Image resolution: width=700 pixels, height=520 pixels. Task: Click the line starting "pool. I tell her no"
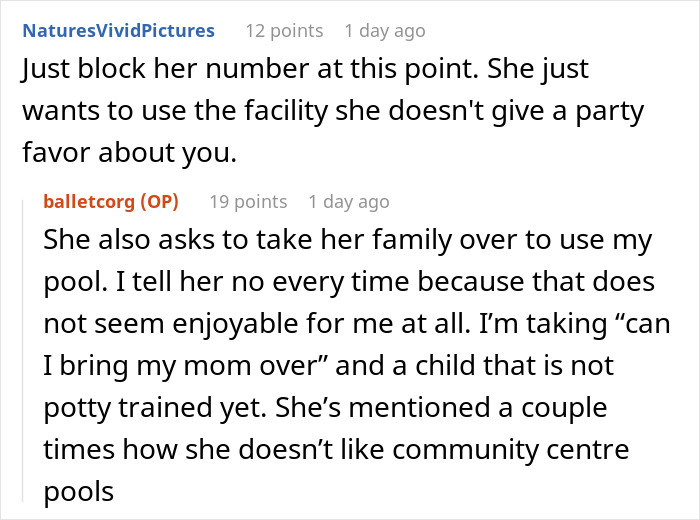(x=348, y=281)
